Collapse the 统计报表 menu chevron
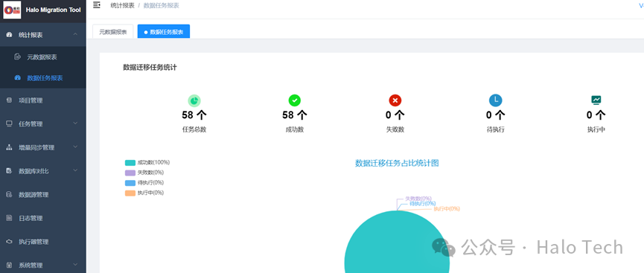The height and width of the screenshot is (273, 644). [75, 34]
